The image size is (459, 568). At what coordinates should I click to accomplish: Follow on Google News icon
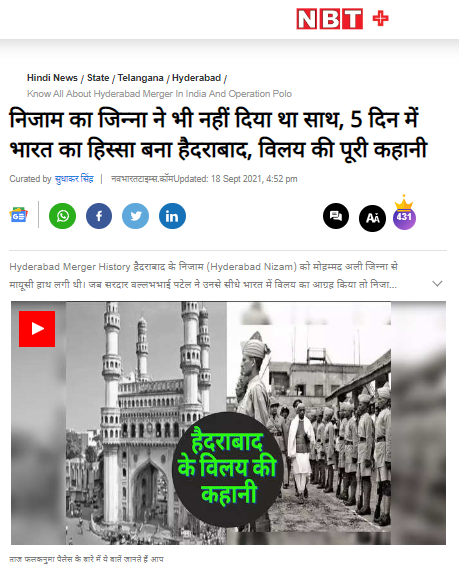click(18, 215)
